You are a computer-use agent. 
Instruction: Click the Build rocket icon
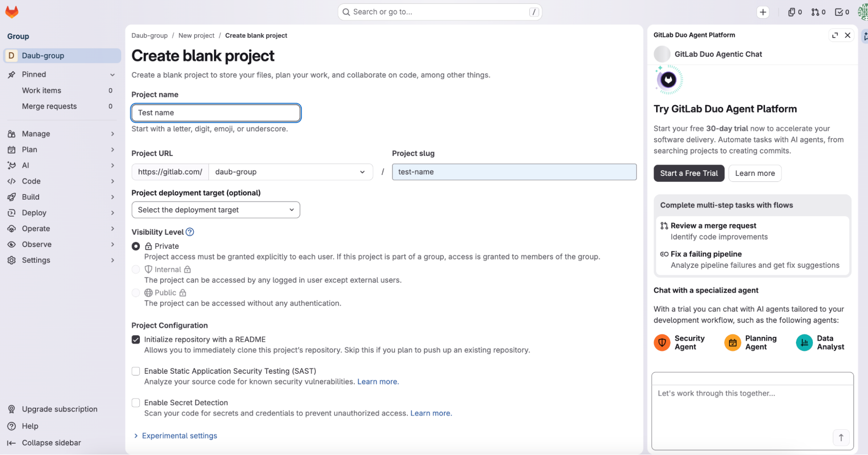(x=12, y=197)
